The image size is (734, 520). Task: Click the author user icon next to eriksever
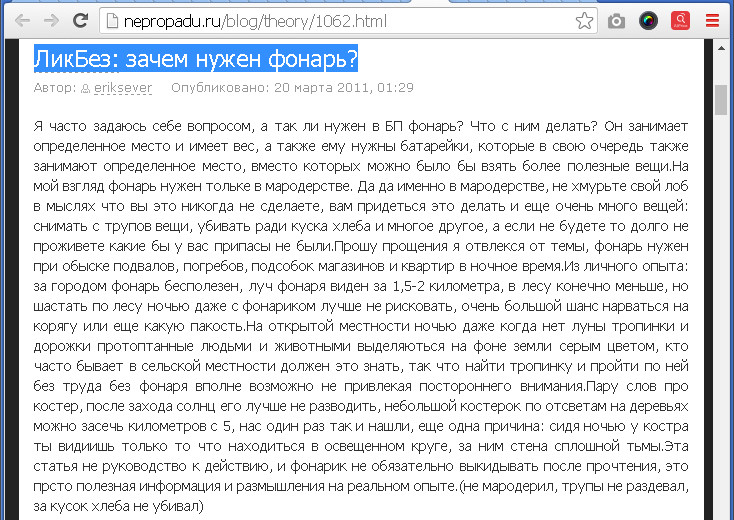(x=86, y=88)
